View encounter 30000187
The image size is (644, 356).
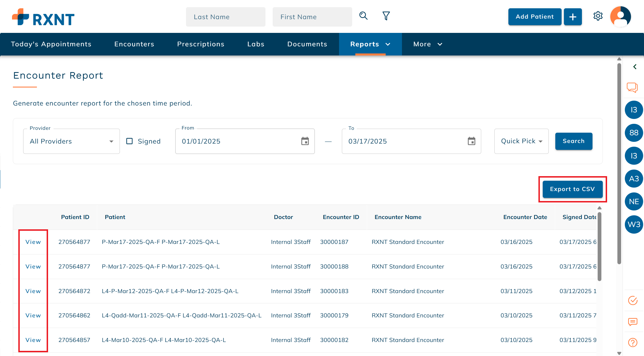[x=33, y=242]
